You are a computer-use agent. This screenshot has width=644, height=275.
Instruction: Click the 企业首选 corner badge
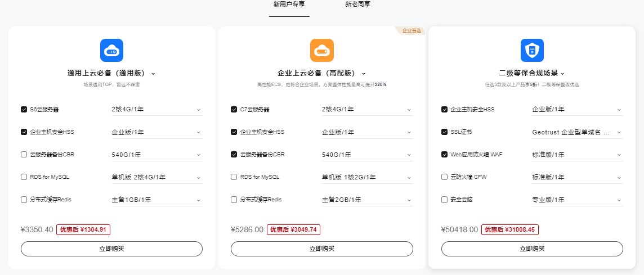click(x=411, y=31)
